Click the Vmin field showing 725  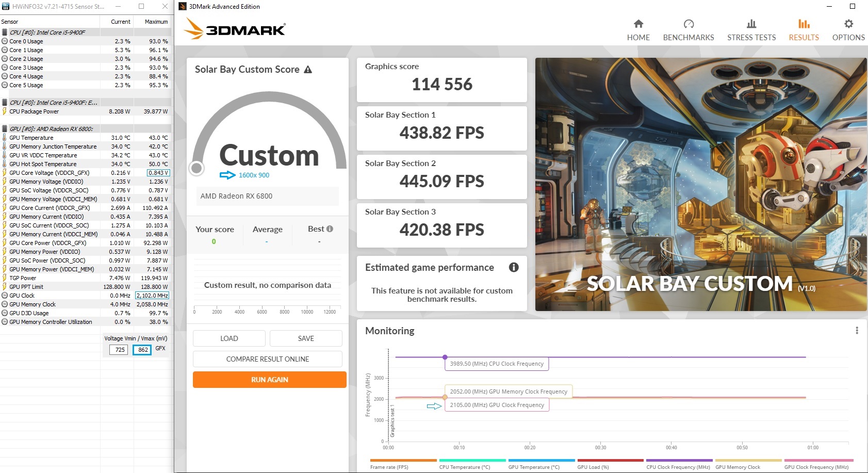coord(118,350)
